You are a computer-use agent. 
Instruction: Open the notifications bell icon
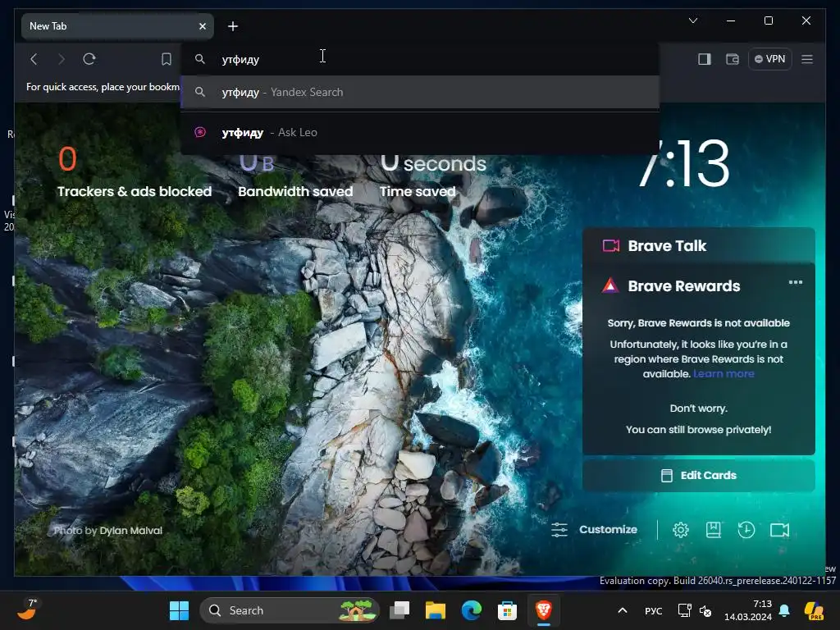pos(784,610)
